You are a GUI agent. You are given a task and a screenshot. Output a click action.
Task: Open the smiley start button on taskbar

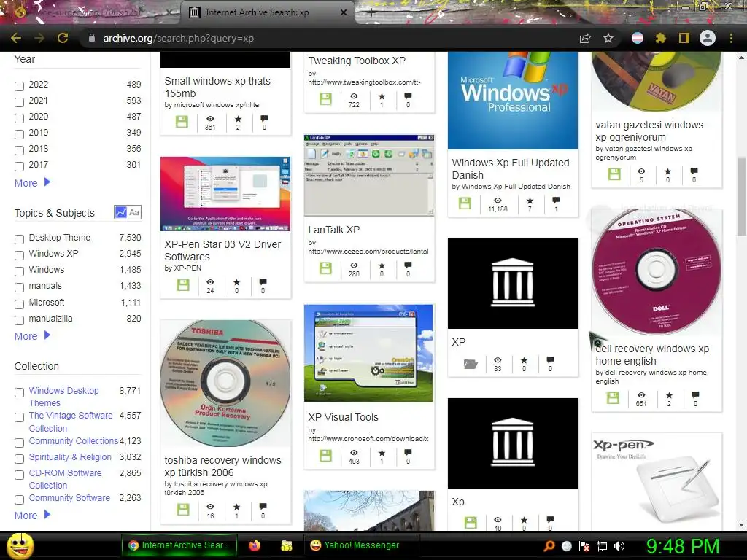[x=20, y=545]
